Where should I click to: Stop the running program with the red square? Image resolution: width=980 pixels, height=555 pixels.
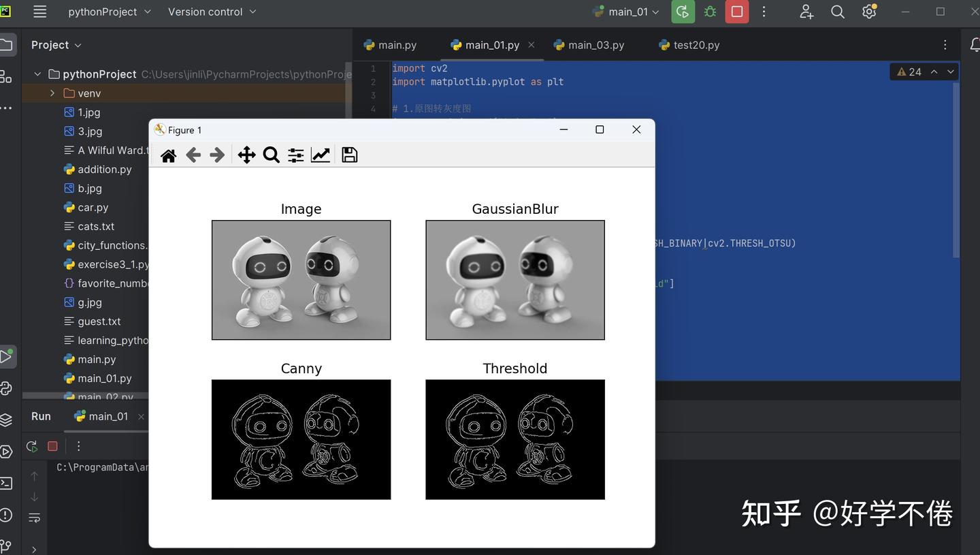pos(737,12)
